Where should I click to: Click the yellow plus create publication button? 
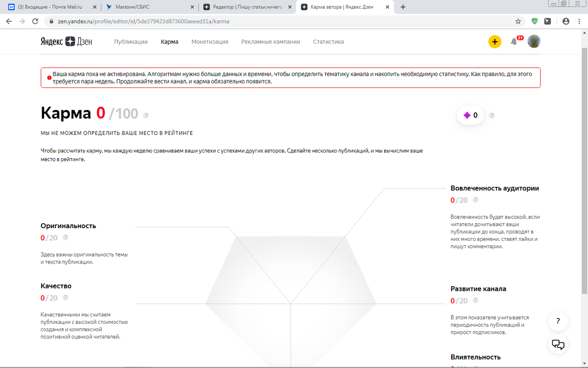pos(495,42)
